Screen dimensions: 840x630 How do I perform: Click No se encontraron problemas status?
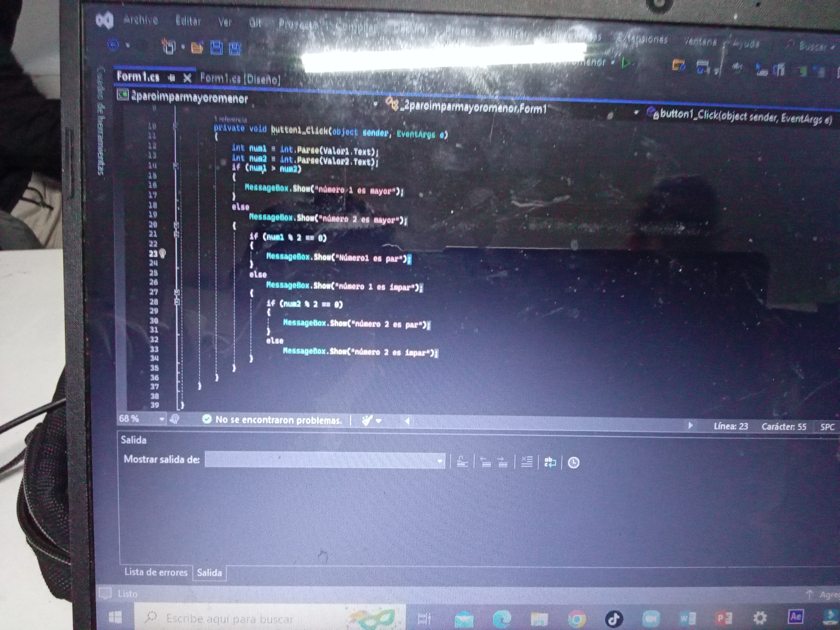(273, 420)
